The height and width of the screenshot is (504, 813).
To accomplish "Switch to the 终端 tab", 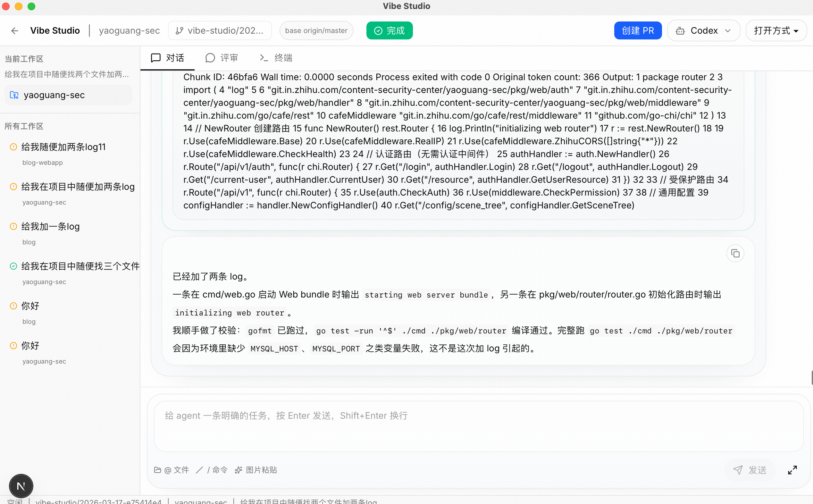I will point(276,58).
